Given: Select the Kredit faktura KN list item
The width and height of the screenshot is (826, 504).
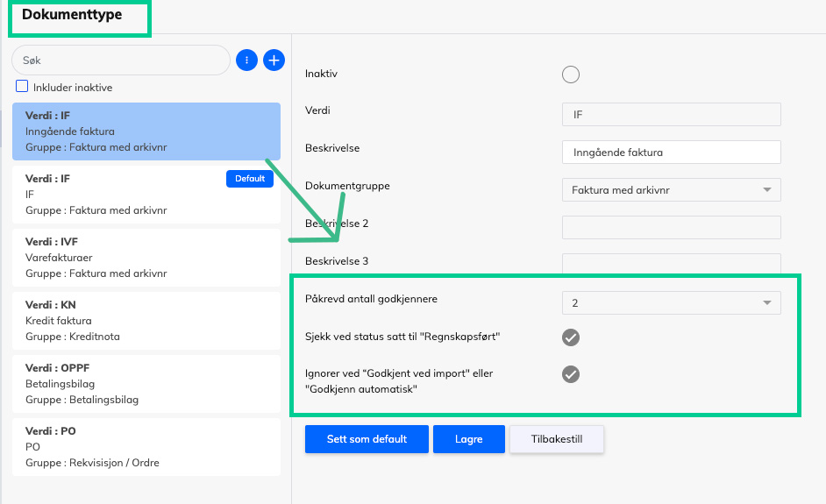Looking at the screenshot, I should [x=146, y=321].
